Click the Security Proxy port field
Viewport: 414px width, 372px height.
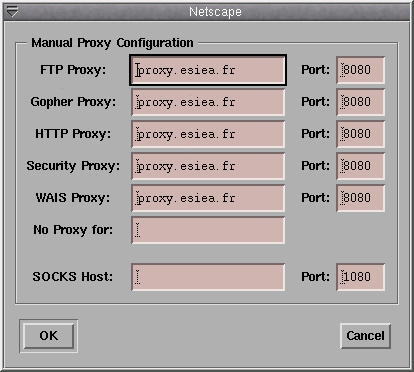coord(360,166)
